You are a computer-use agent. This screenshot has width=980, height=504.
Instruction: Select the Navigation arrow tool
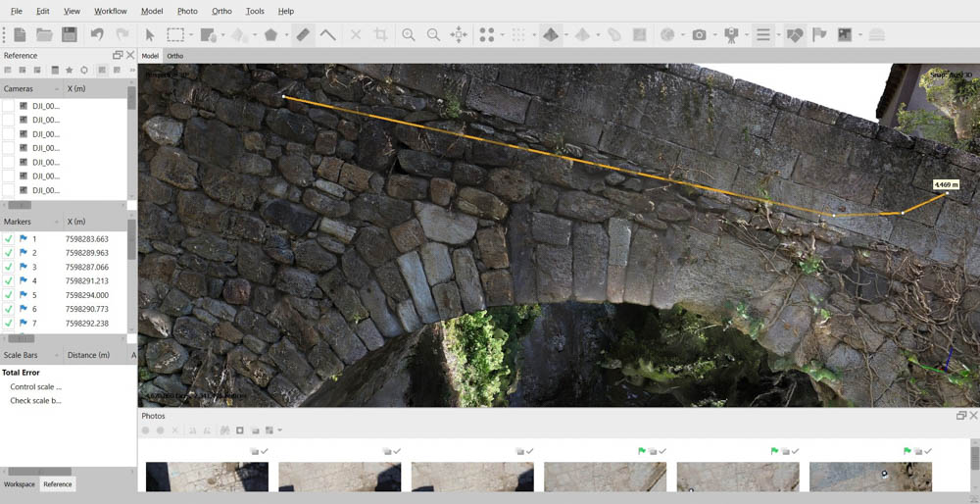pos(149,35)
